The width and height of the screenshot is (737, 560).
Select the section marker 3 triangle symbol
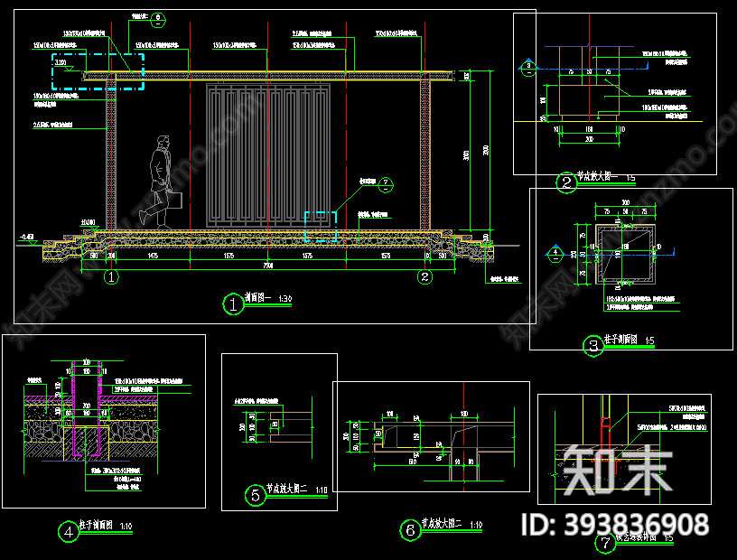[528, 67]
